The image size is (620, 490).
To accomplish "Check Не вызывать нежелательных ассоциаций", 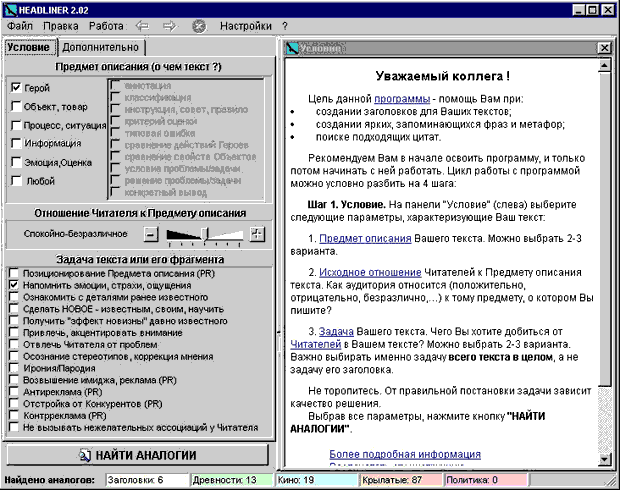I will pyautogui.click(x=14, y=427).
